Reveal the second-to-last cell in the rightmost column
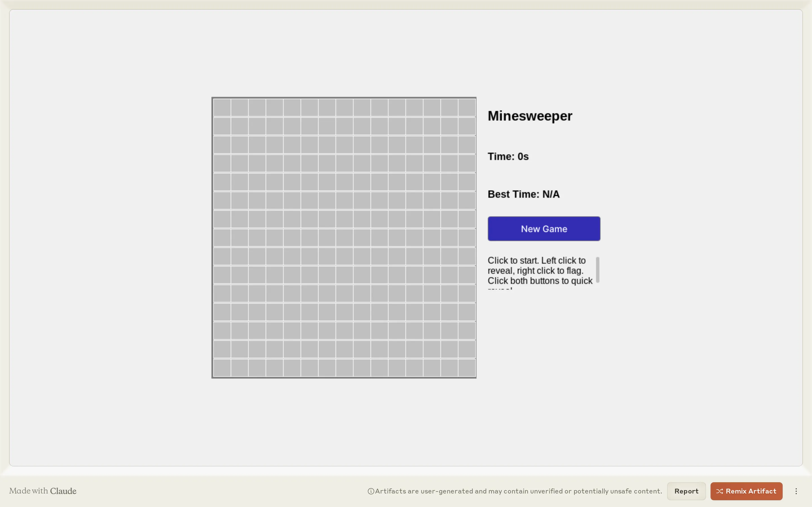The height and width of the screenshot is (507, 812). coord(467,349)
